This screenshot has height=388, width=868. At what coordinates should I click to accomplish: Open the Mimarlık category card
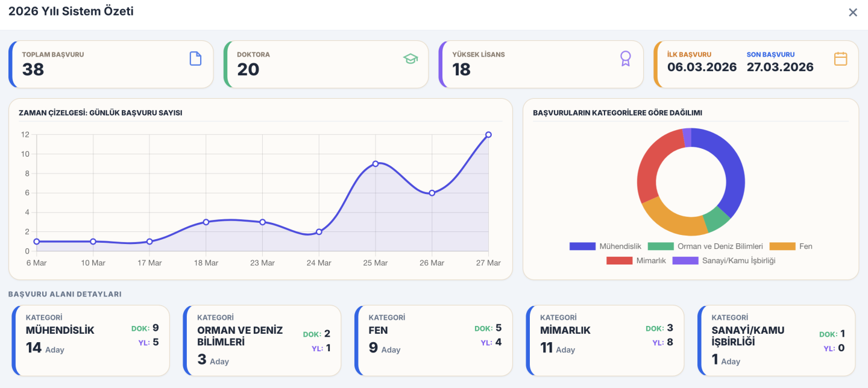pyautogui.click(x=605, y=340)
